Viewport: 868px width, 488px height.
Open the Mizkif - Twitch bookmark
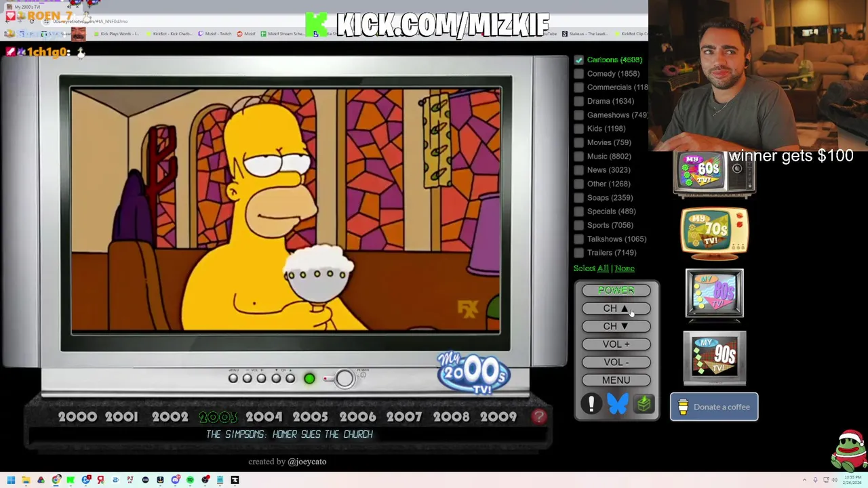(215, 34)
